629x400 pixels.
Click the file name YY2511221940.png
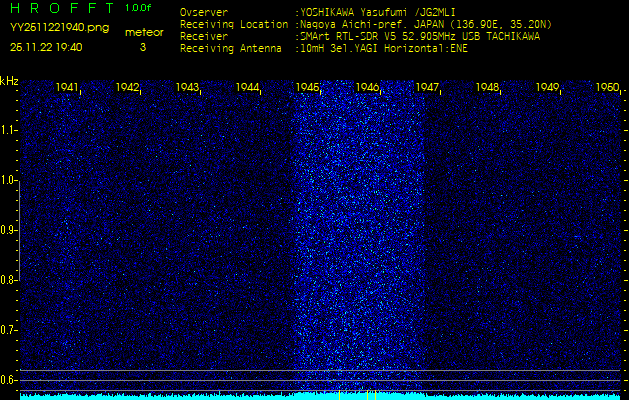click(59, 28)
